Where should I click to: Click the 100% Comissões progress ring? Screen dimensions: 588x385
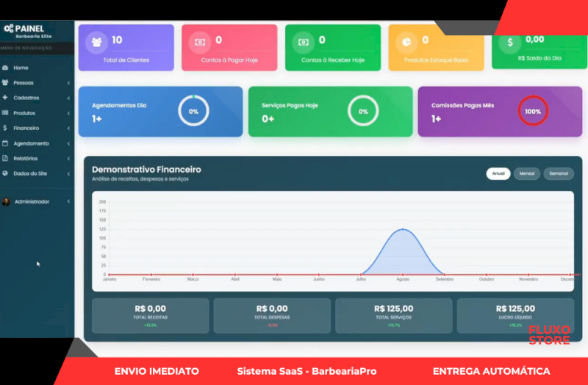coord(533,112)
